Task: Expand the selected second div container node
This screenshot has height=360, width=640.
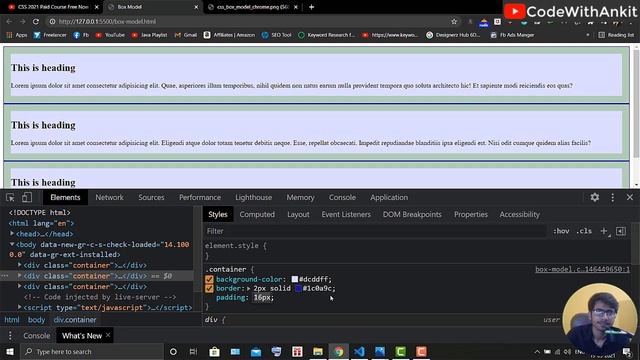Action: tap(20, 276)
